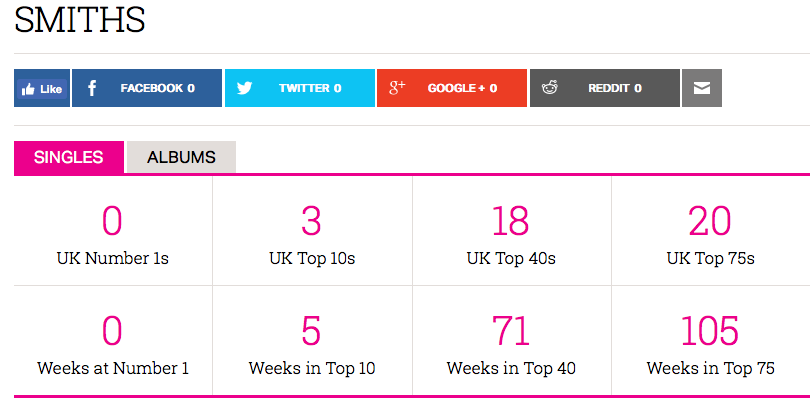
Task: Click the Weeks in Top 40 value 71
Action: coord(511,331)
